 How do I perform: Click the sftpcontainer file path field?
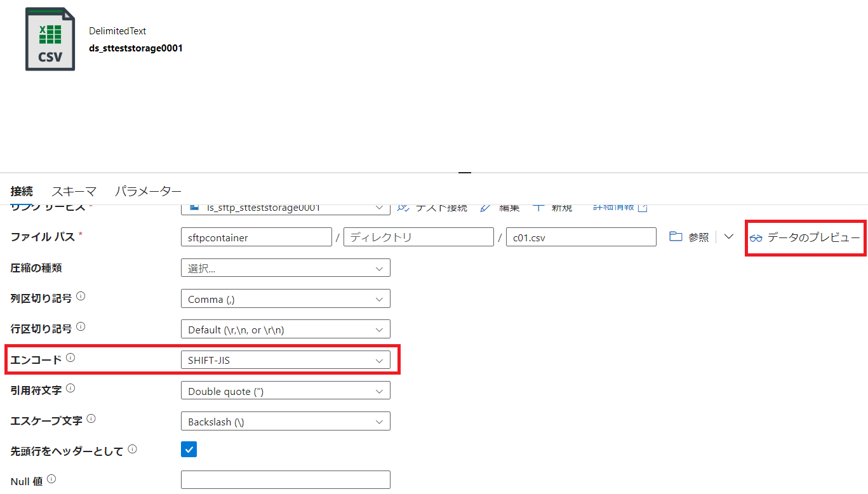(257, 237)
